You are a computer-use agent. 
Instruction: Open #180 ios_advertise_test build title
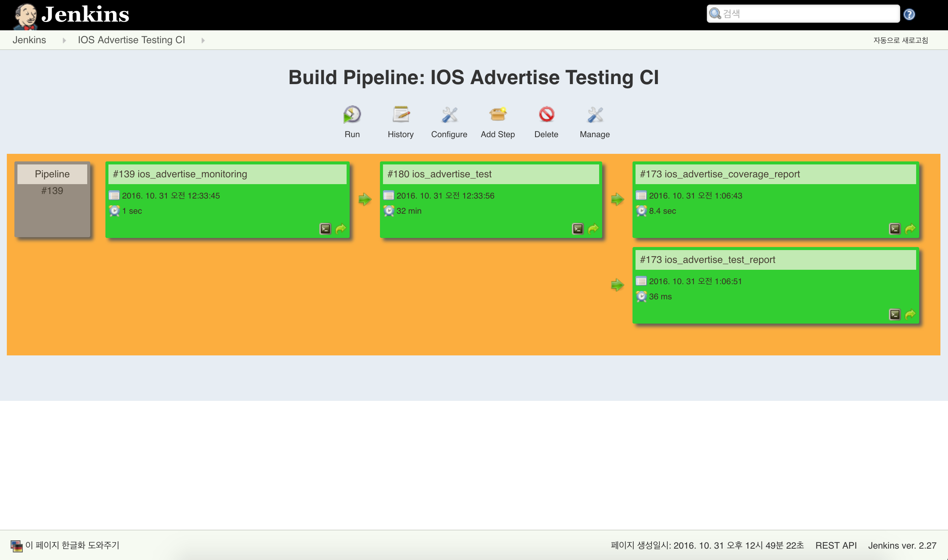[x=439, y=174]
